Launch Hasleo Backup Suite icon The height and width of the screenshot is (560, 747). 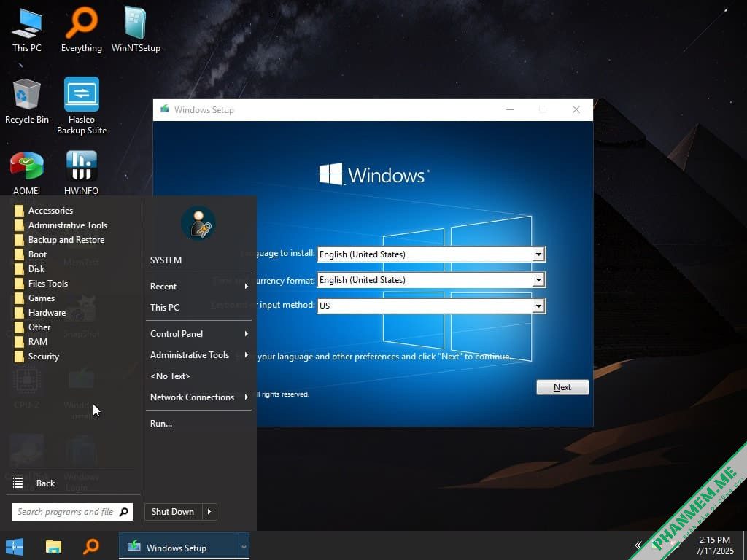point(82,106)
